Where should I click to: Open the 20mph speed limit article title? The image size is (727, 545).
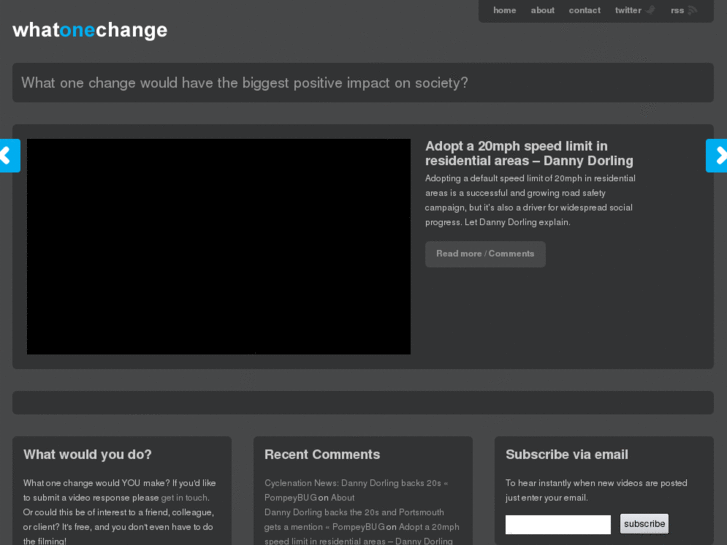(x=529, y=153)
